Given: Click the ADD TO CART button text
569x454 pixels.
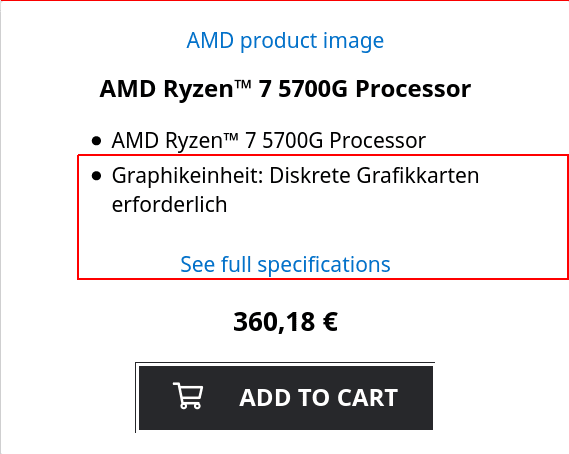Looking at the screenshot, I should pos(319,398).
